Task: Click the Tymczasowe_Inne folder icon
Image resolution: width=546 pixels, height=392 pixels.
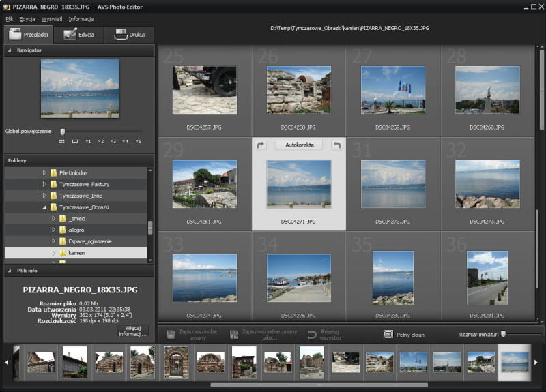Action: 54,196
